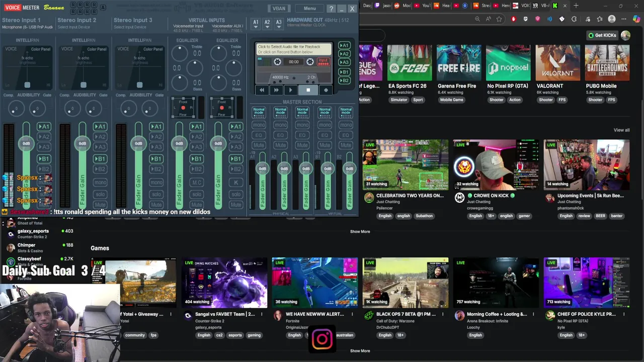The image size is (644, 362).
Task: Mute the Stereo Input 3 strip
Action: point(156,205)
